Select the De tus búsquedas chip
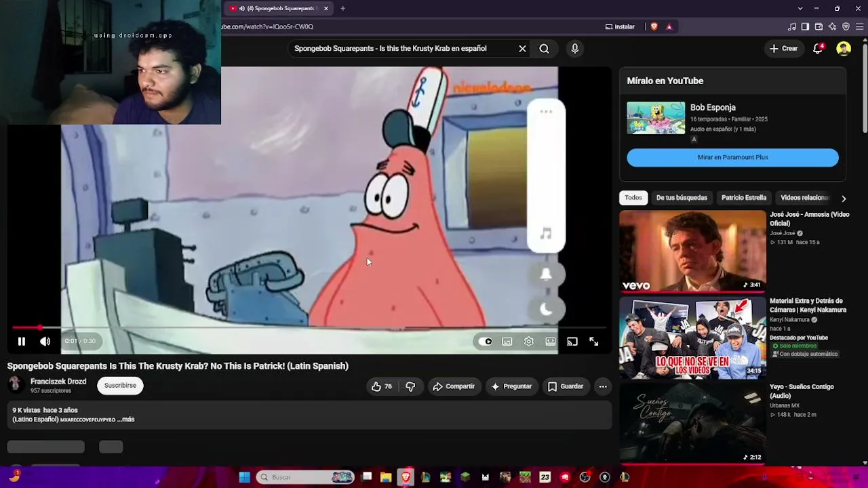The width and height of the screenshot is (868, 488). pos(682,198)
